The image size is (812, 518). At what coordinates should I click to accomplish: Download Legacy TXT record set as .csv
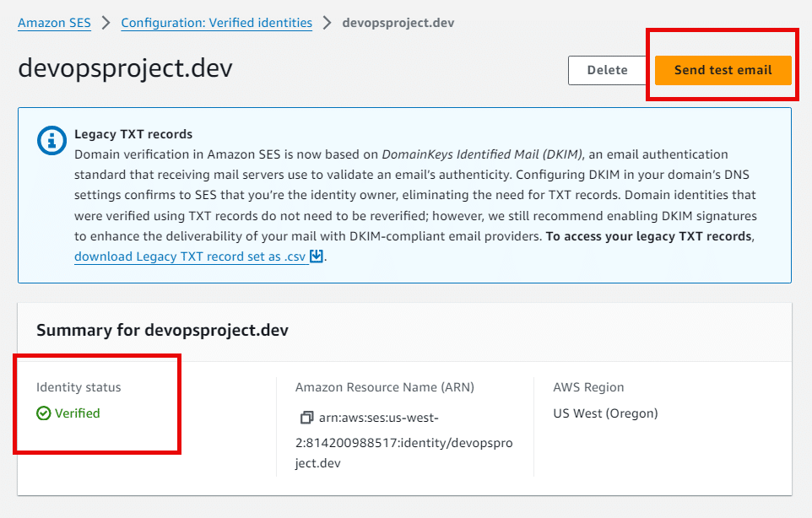pyautogui.click(x=190, y=256)
